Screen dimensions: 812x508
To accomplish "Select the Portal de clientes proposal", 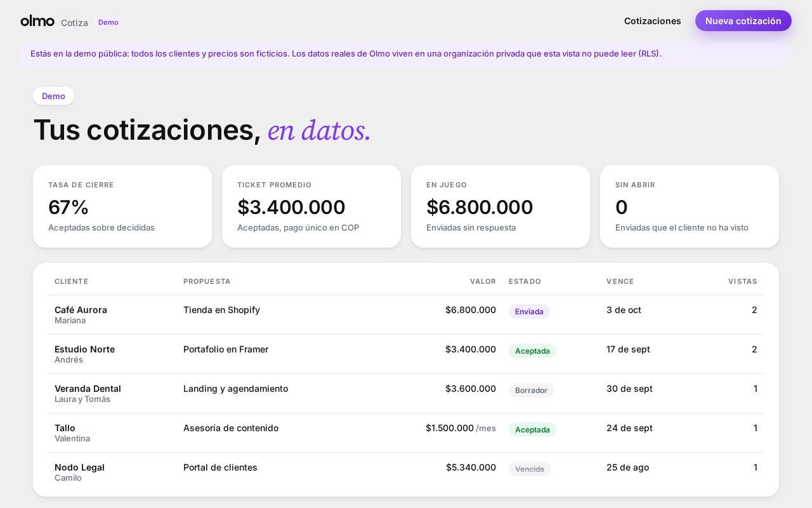I will click(220, 467).
